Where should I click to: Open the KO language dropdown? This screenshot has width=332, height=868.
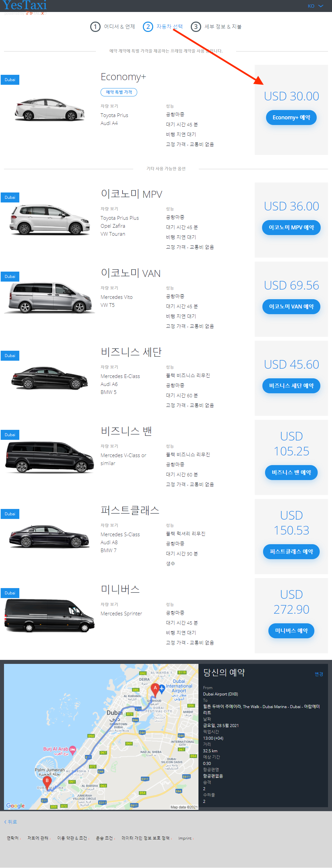(315, 6)
